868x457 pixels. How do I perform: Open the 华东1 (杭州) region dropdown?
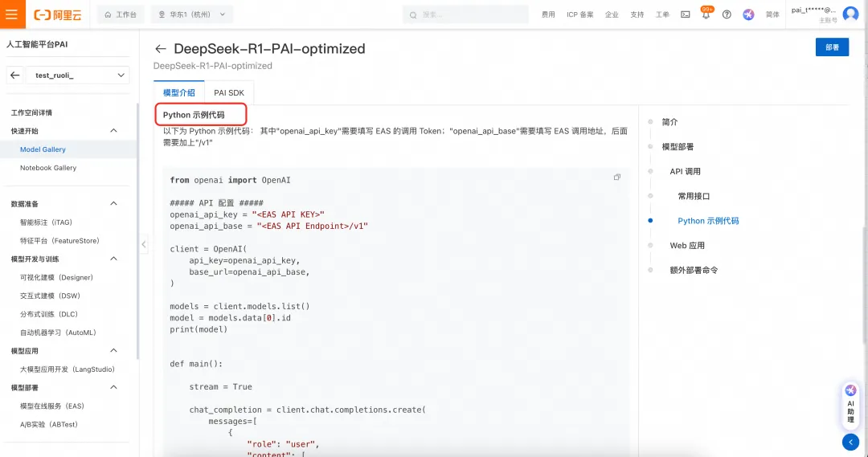[191, 14]
